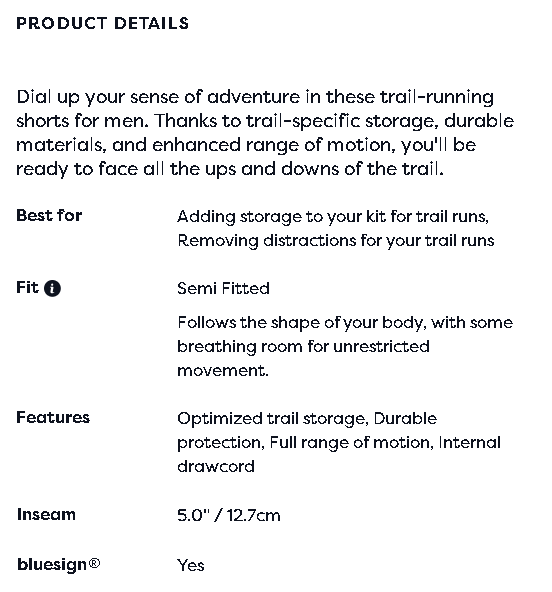Click the Inseam label
The height and width of the screenshot is (592, 552).
click(46, 515)
